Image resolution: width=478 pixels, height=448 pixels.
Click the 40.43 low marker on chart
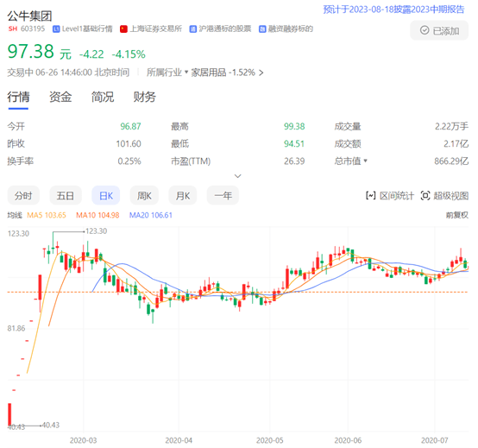[51, 425]
